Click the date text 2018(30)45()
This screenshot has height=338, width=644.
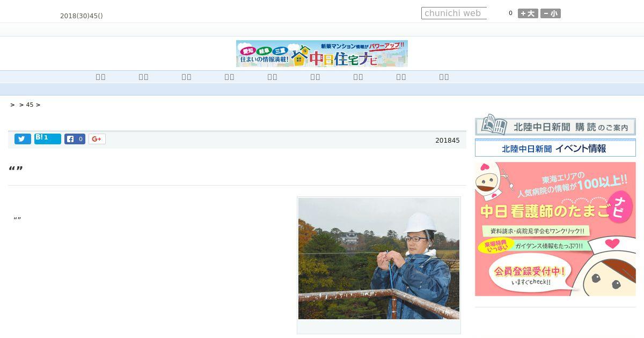pos(82,16)
